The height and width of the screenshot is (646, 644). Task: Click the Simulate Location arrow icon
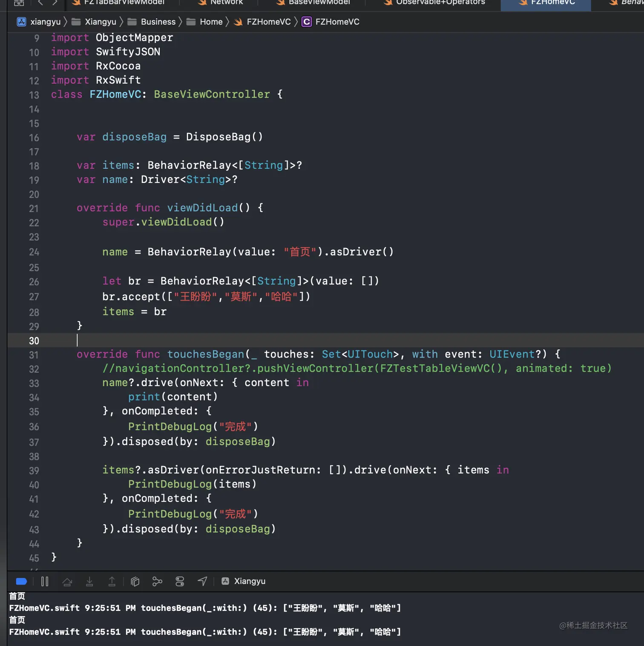coord(202,581)
